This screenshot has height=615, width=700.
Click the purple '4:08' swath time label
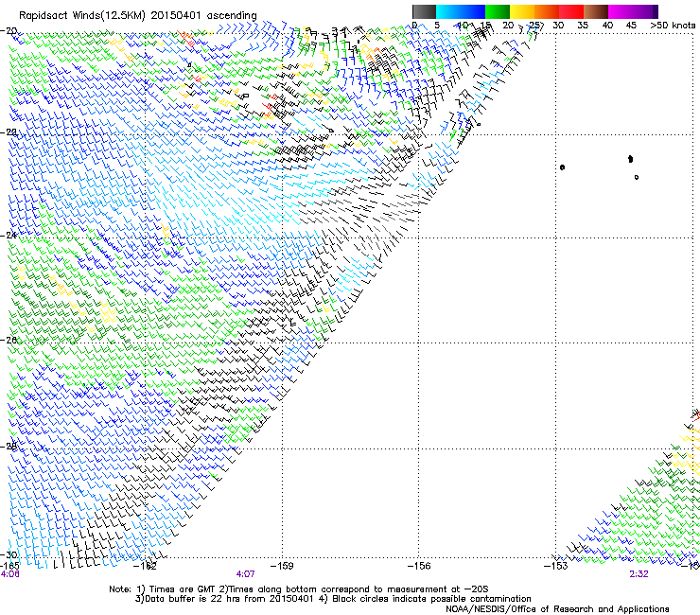[x=9, y=574]
